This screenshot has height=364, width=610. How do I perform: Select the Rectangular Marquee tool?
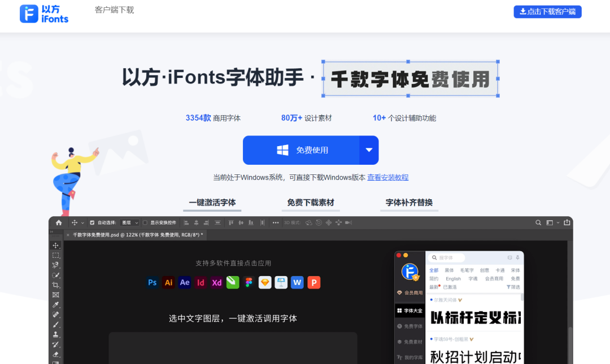[x=55, y=256]
